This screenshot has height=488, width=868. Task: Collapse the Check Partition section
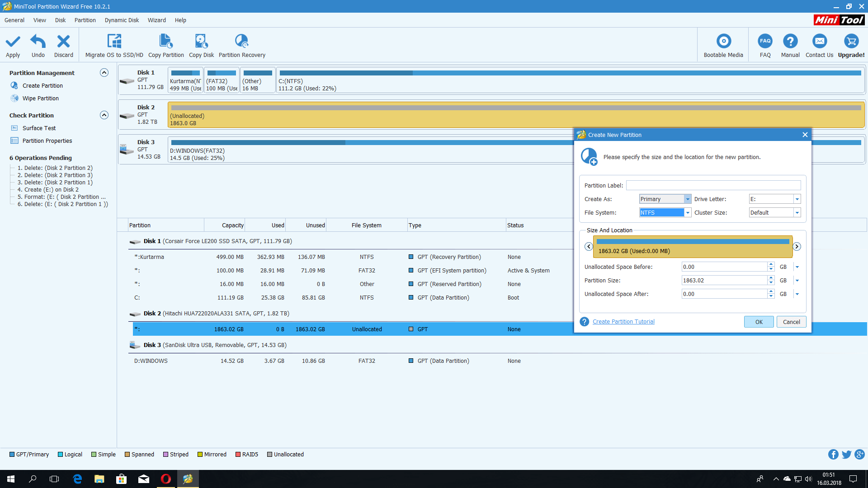[104, 115]
